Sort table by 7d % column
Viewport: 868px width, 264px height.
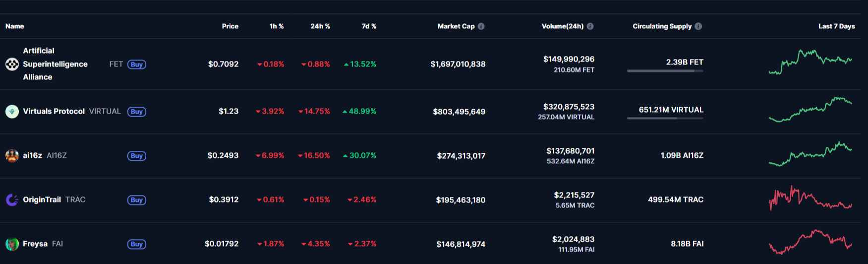pyautogui.click(x=369, y=26)
